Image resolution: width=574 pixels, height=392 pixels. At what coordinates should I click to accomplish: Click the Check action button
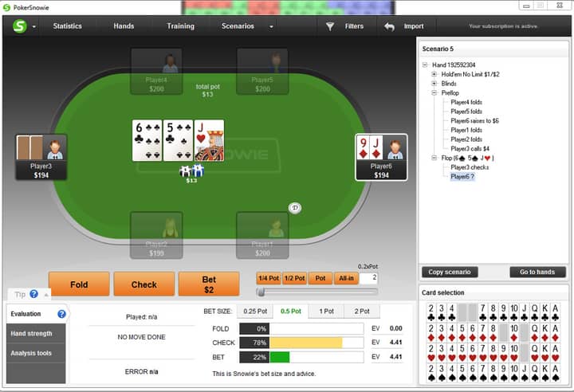pyautogui.click(x=143, y=284)
